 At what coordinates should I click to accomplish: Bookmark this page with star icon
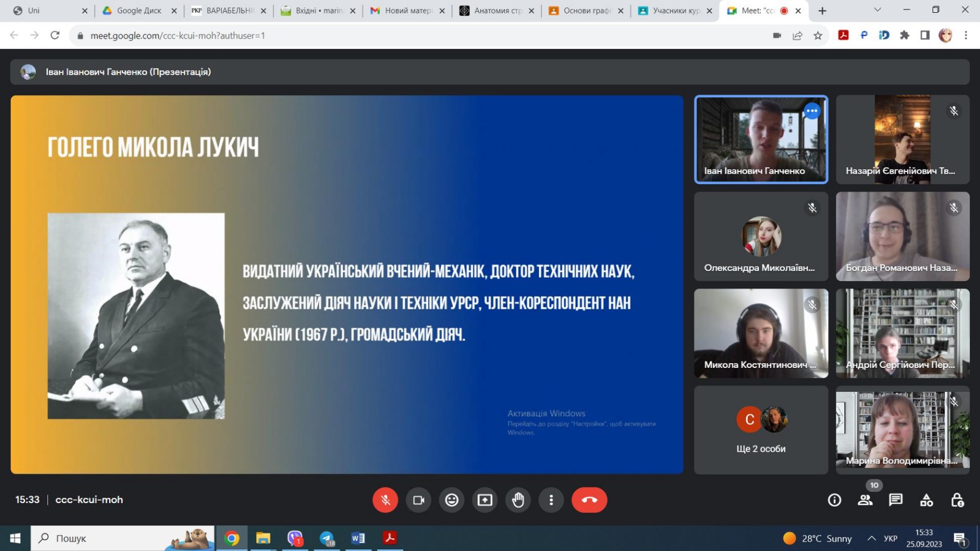click(x=818, y=36)
